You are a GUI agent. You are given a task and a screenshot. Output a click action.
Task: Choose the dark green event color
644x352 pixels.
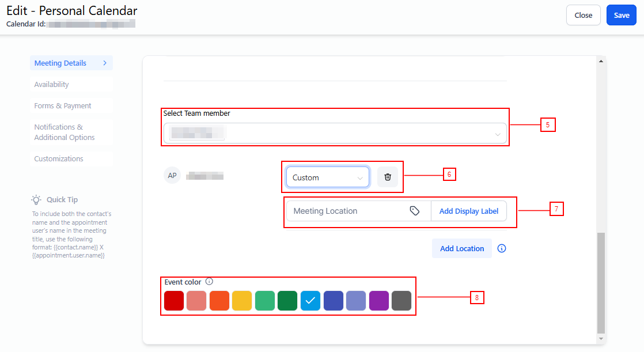(287, 301)
